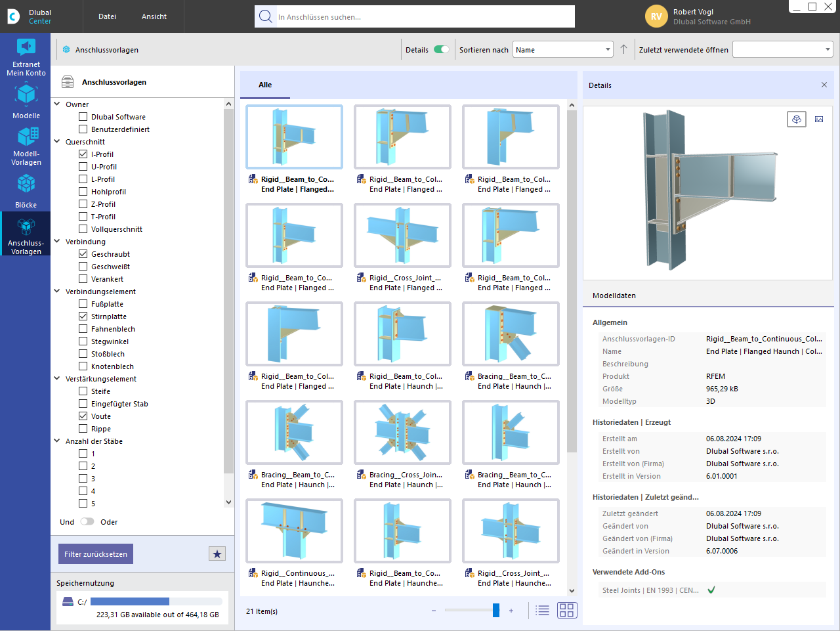
Task: Switch to thumbnail grid view
Action: point(567,611)
